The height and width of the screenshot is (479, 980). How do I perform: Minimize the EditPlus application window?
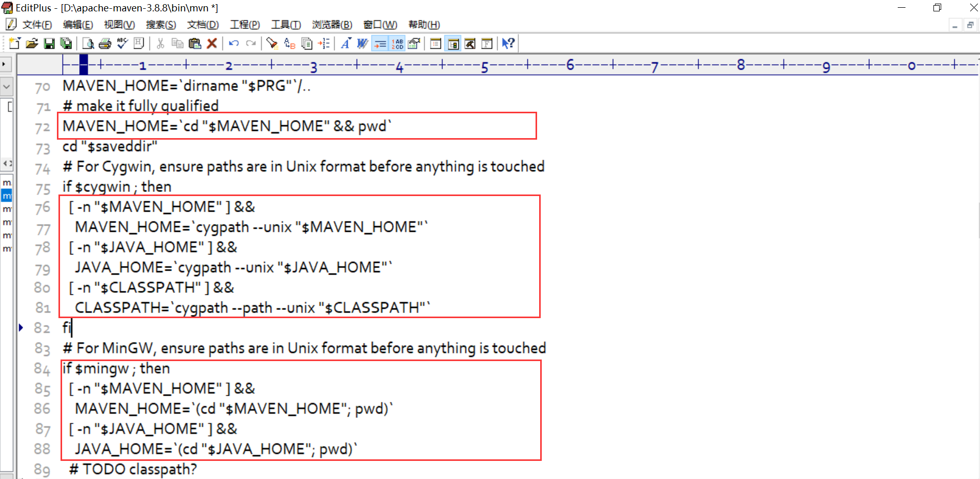(901, 8)
